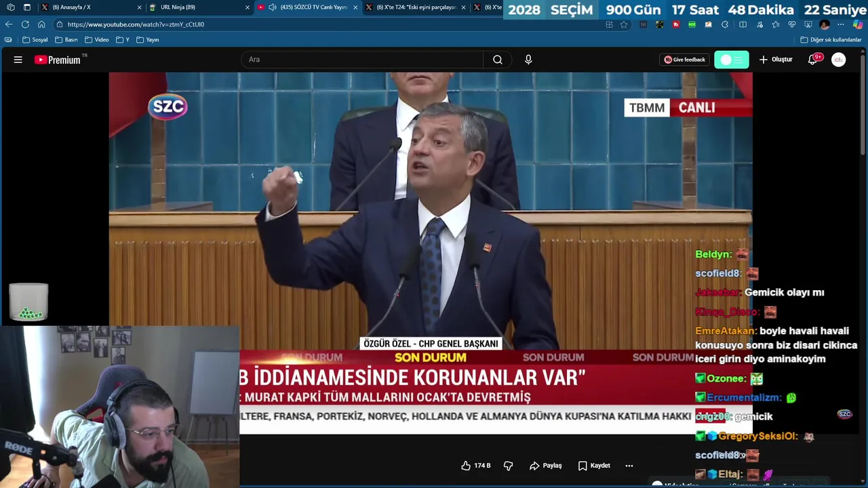The image size is (868, 488).
Task: Click the video player on Özgür Özel
Action: [431, 252]
